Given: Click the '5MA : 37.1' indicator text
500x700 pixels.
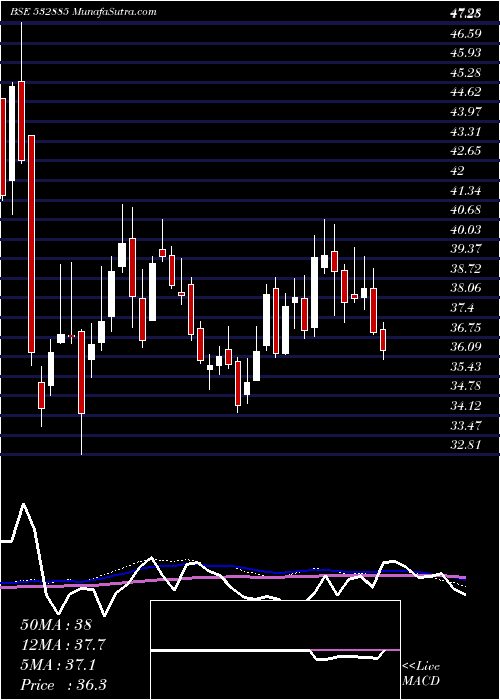Looking at the screenshot, I should [58, 665].
